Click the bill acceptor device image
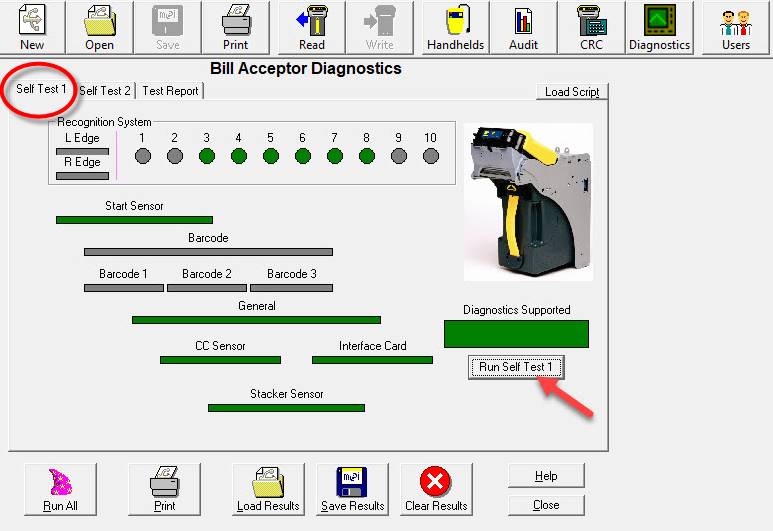 coord(528,201)
